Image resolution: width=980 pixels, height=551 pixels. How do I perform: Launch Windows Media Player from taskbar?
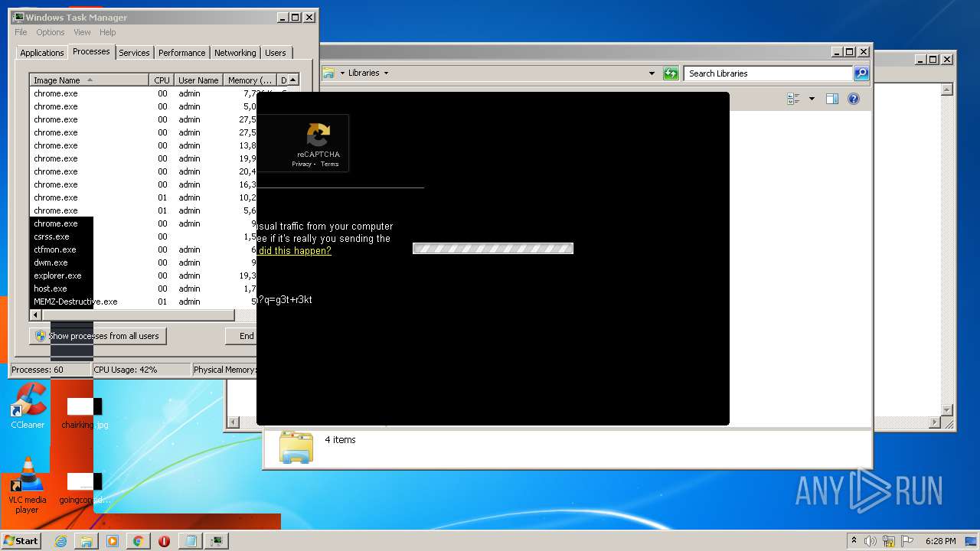tap(113, 541)
